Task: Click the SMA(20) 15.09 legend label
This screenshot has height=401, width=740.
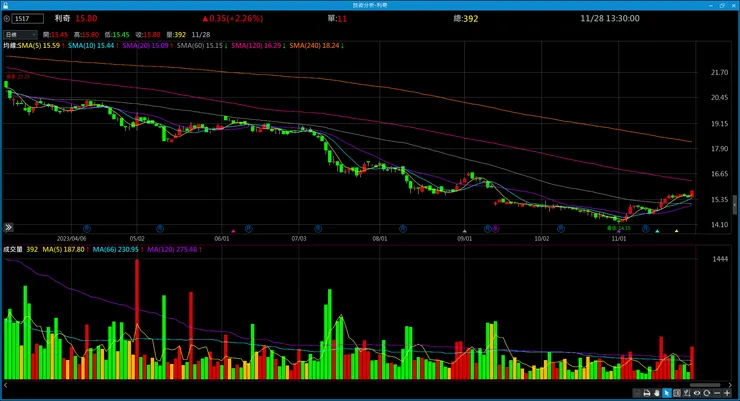Action: pos(145,46)
